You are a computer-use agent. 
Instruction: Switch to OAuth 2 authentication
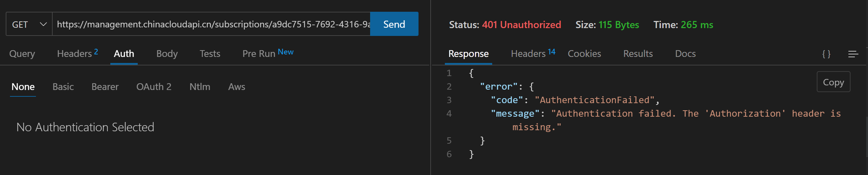point(154,87)
